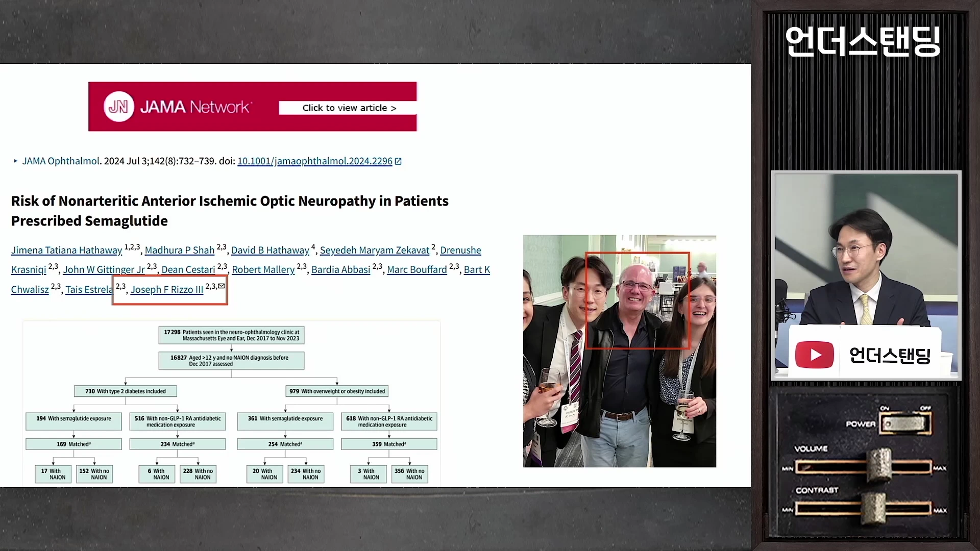This screenshot has width=980, height=551.
Task: Click the CONTRAST slider knob
Action: pyautogui.click(x=874, y=508)
